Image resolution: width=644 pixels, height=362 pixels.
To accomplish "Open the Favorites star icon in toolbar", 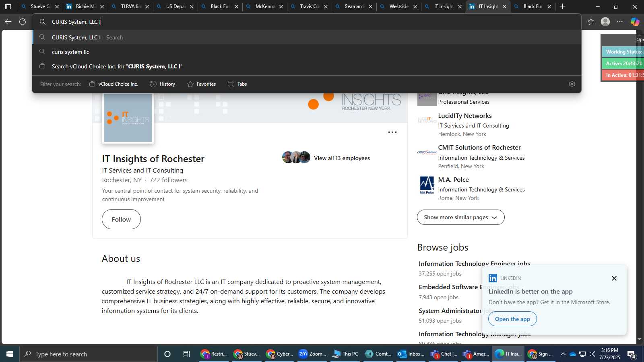I will tap(591, 22).
